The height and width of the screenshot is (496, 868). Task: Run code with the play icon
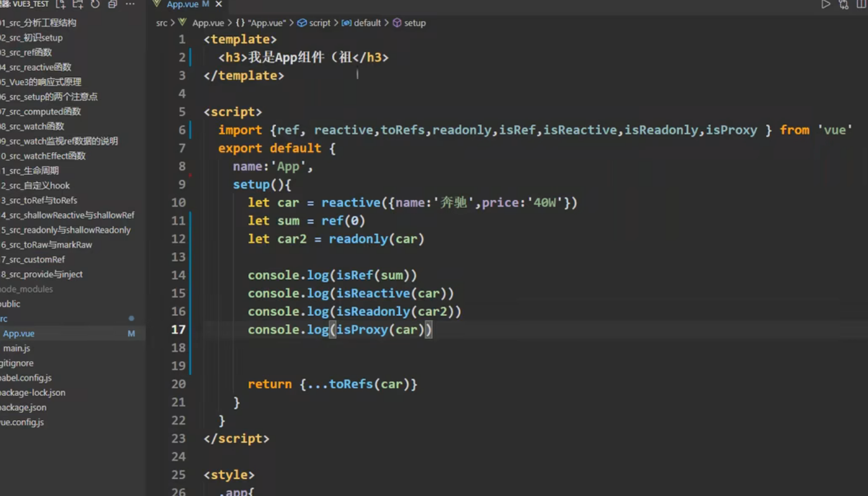(826, 4)
